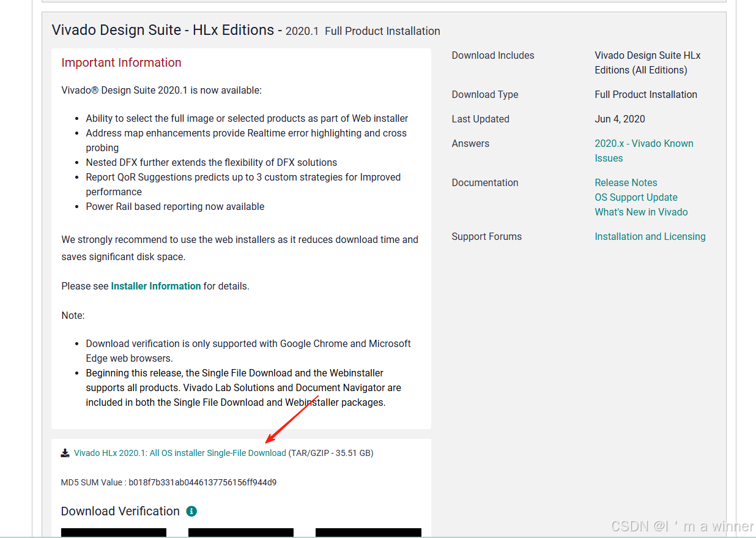This screenshot has width=756, height=538.
Task: Click 'Power Rail based reporting now available' bullet
Action: point(175,206)
